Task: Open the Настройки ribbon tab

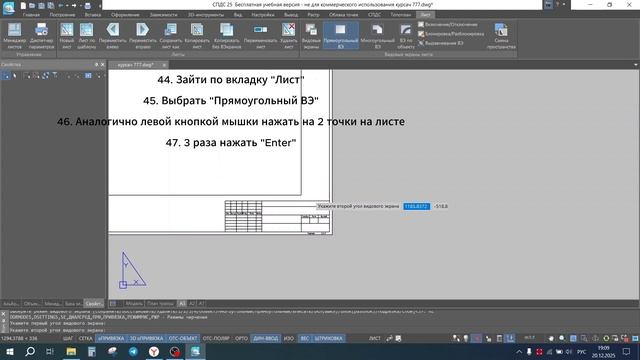Action: [263, 15]
